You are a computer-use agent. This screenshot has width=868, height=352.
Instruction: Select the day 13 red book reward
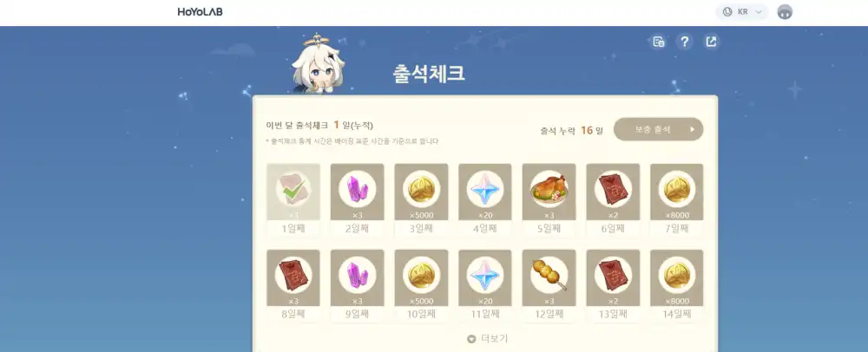(613, 286)
